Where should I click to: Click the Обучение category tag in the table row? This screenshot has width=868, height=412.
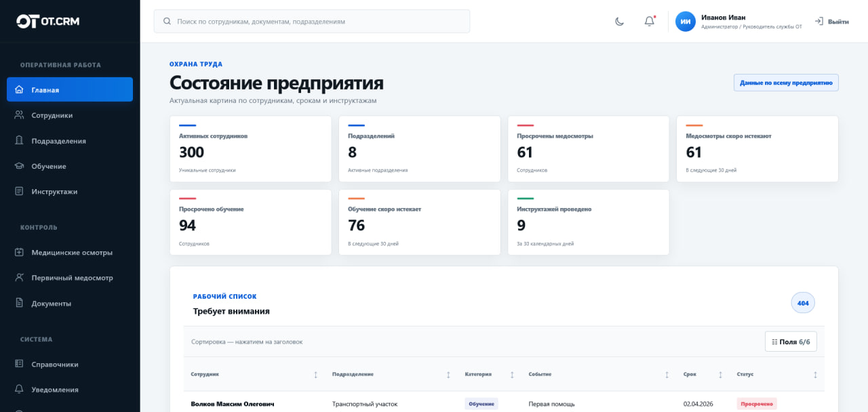click(481, 404)
